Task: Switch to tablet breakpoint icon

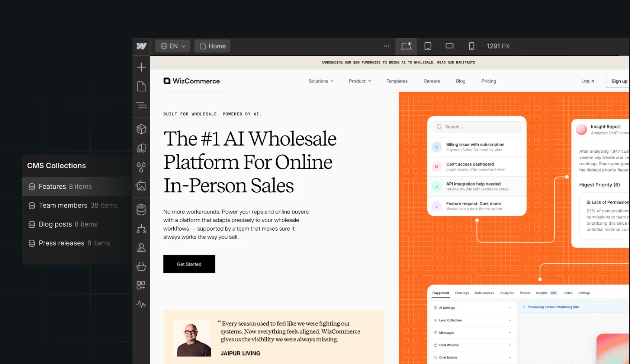Action: coord(428,46)
